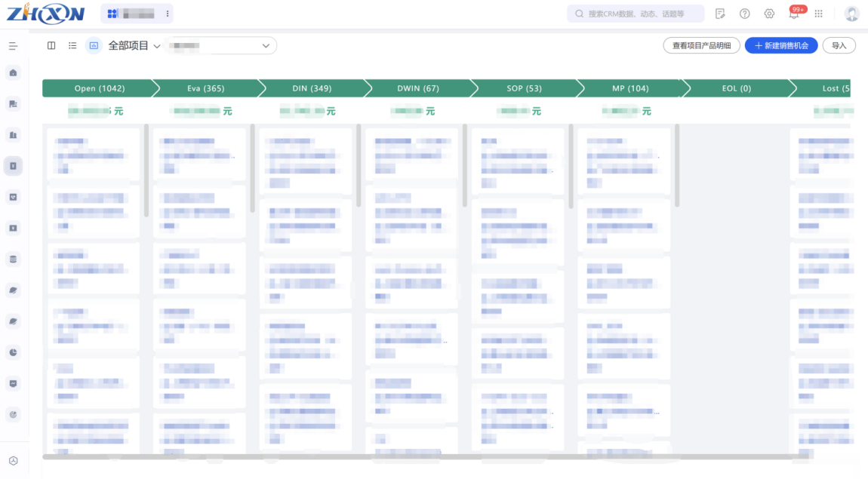Open the apps grid icon in header
This screenshot has width=868, height=479.
click(x=819, y=14)
